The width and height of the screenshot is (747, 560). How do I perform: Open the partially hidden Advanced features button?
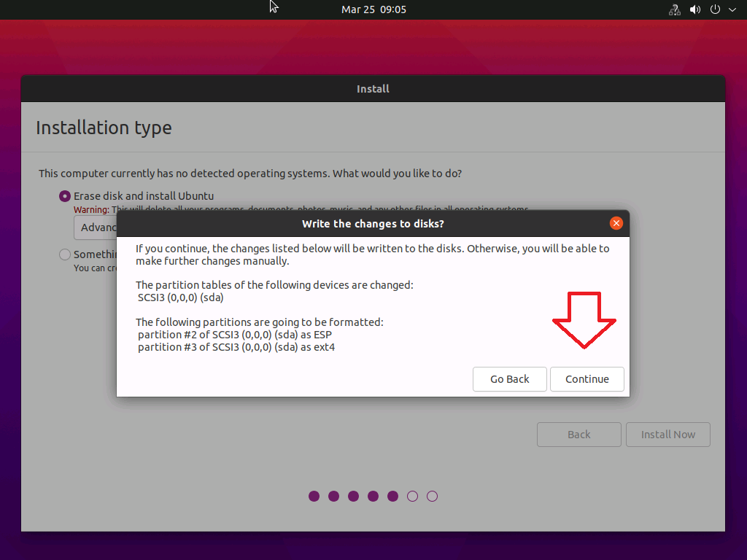[x=96, y=227]
